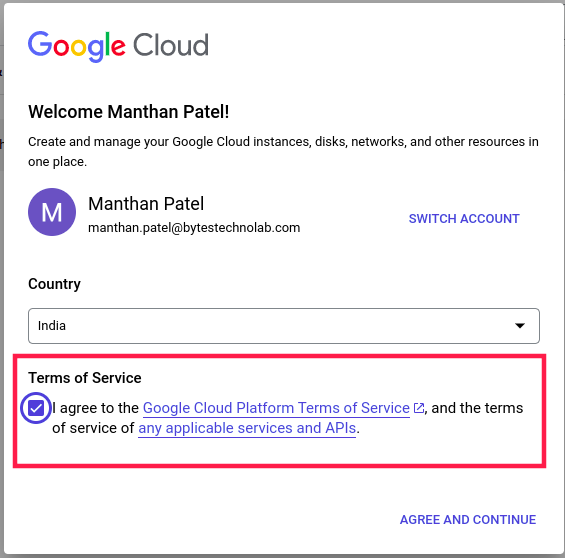
Task: Open the Google Cloud Platform Terms of Service link
Action: pyautogui.click(x=276, y=408)
